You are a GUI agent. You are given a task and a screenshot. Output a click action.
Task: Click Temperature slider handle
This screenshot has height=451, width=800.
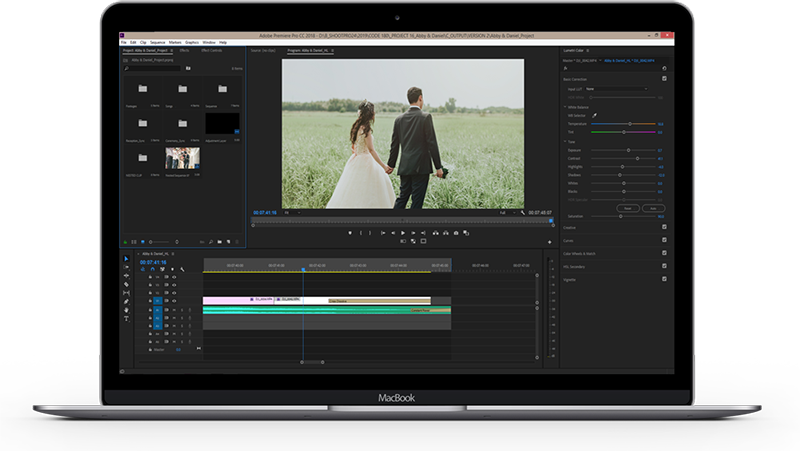point(630,124)
